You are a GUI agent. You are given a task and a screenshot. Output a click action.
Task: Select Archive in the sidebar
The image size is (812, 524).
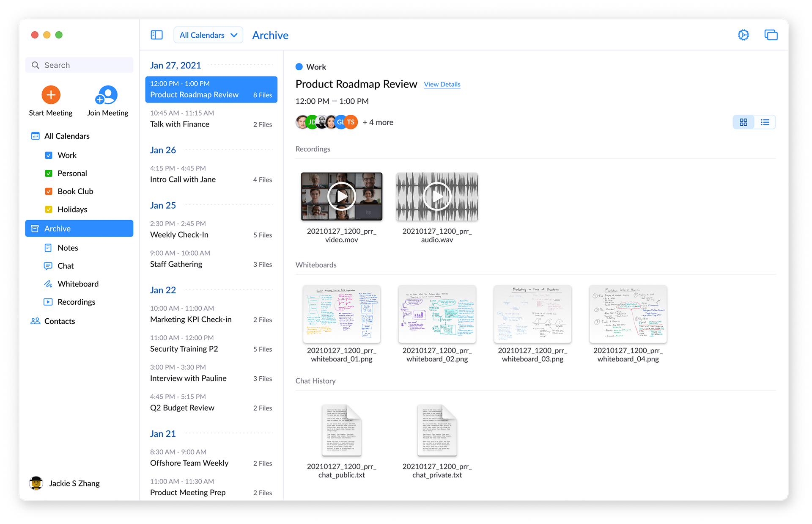79,229
